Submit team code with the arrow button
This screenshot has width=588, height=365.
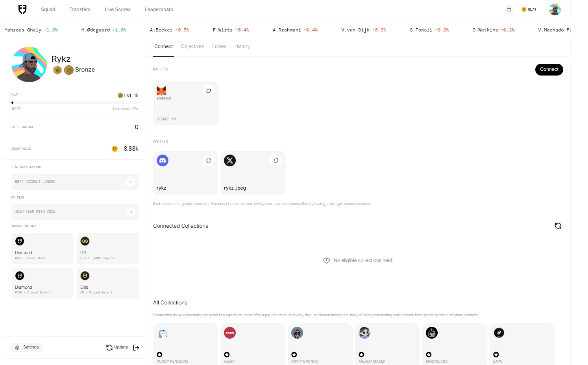[131, 212]
